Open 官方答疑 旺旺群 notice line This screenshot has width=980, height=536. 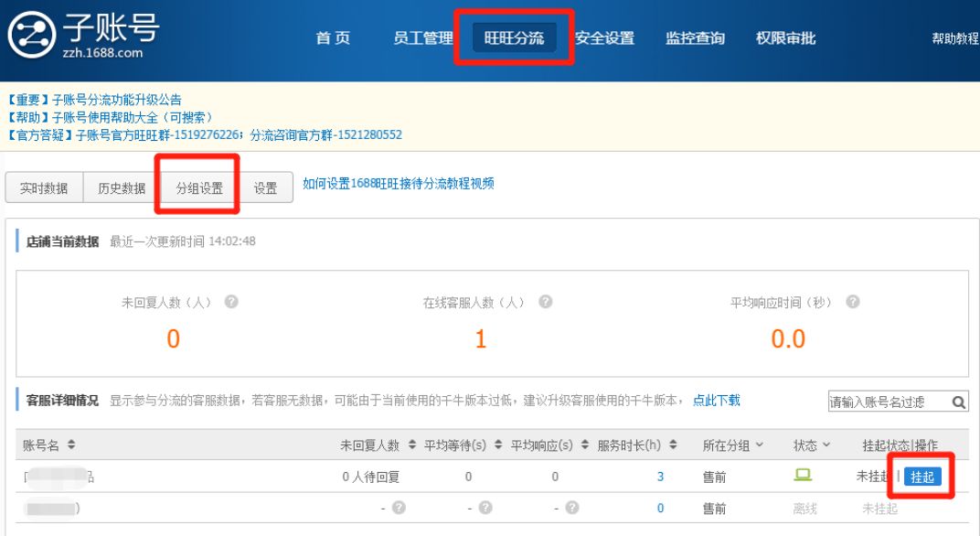[205, 134]
